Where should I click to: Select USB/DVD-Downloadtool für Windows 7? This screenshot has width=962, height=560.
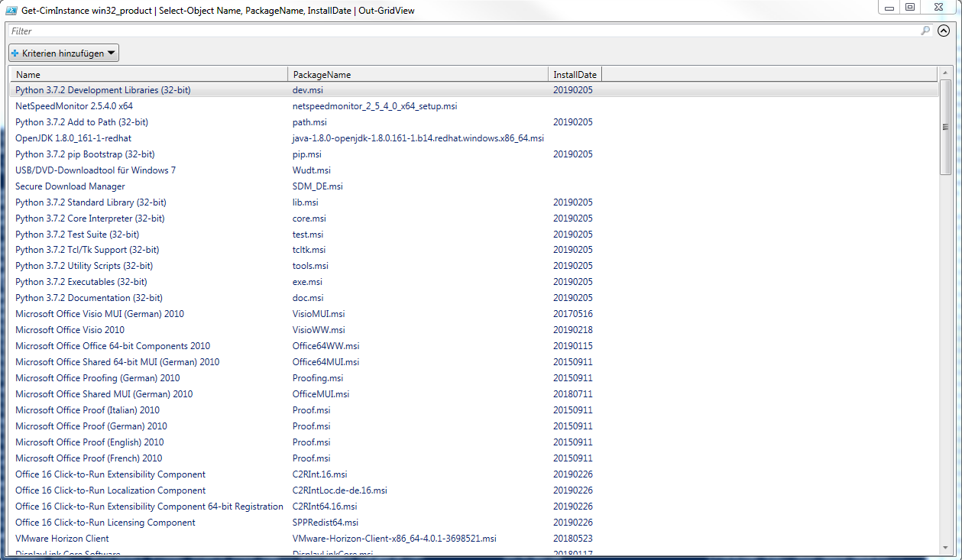(x=474, y=170)
